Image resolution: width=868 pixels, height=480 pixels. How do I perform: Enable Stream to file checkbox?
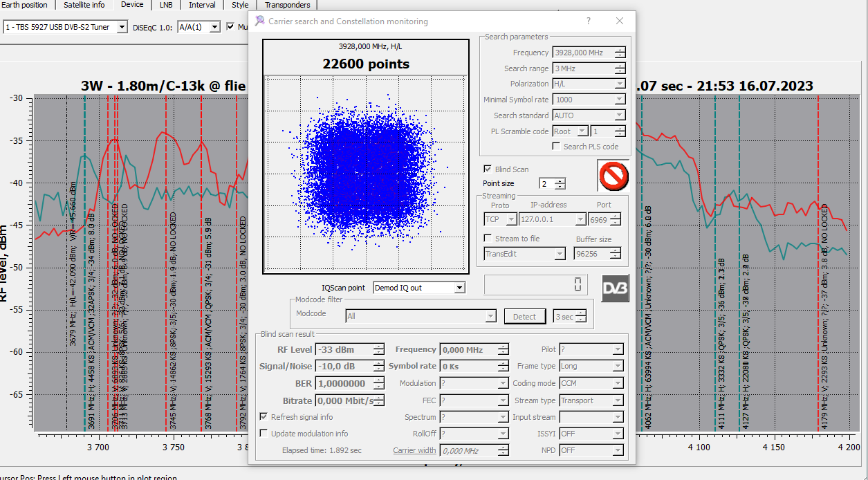click(488, 239)
